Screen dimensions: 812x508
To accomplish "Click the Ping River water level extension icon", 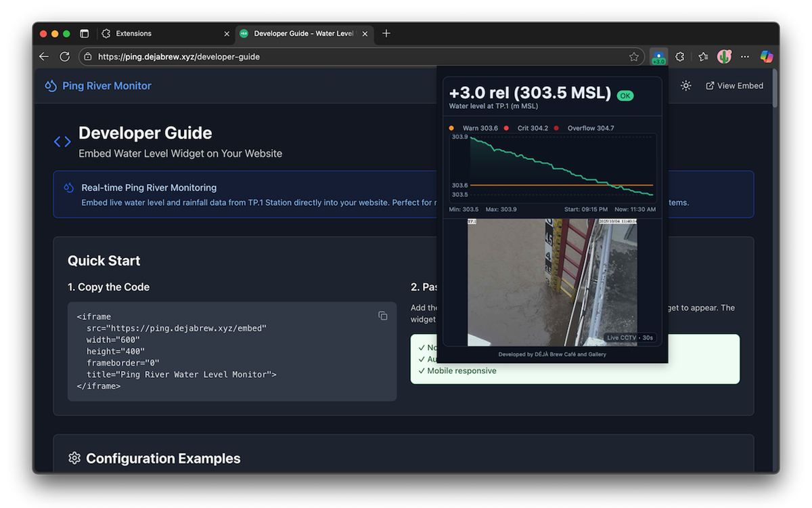I will click(658, 57).
